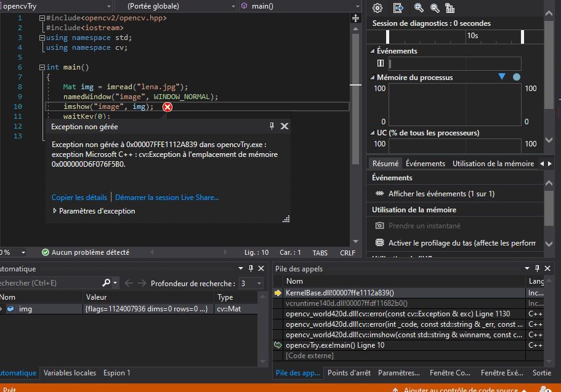561x392 pixels.
Task: Open the Utilisation de la mémoire tab
Action: 493,164
